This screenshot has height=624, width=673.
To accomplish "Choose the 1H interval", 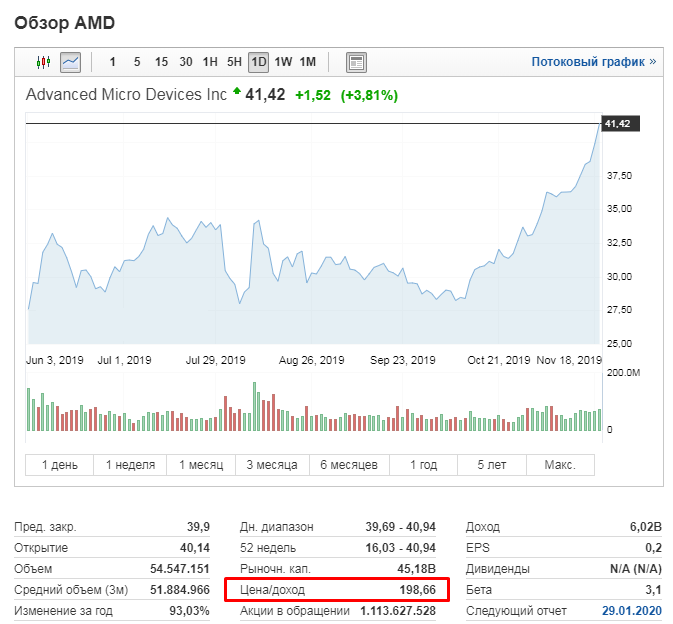I will click(x=210, y=62).
